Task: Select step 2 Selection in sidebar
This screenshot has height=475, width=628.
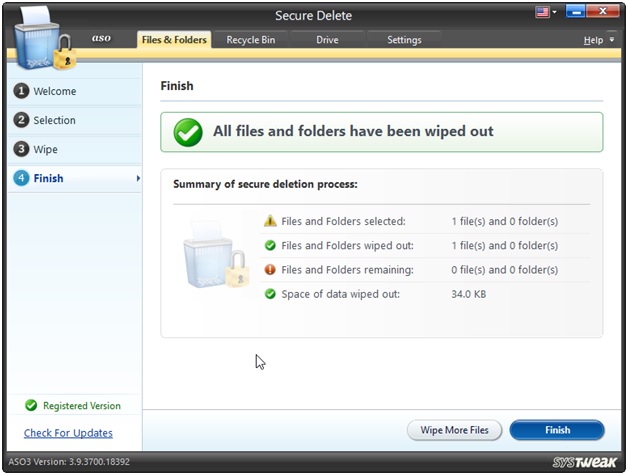Action: [x=74, y=120]
